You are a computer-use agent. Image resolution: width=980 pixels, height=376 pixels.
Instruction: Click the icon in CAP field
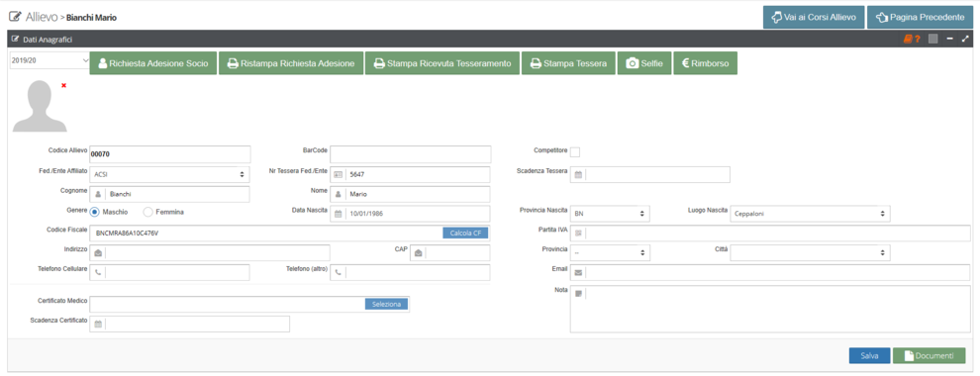pos(418,253)
